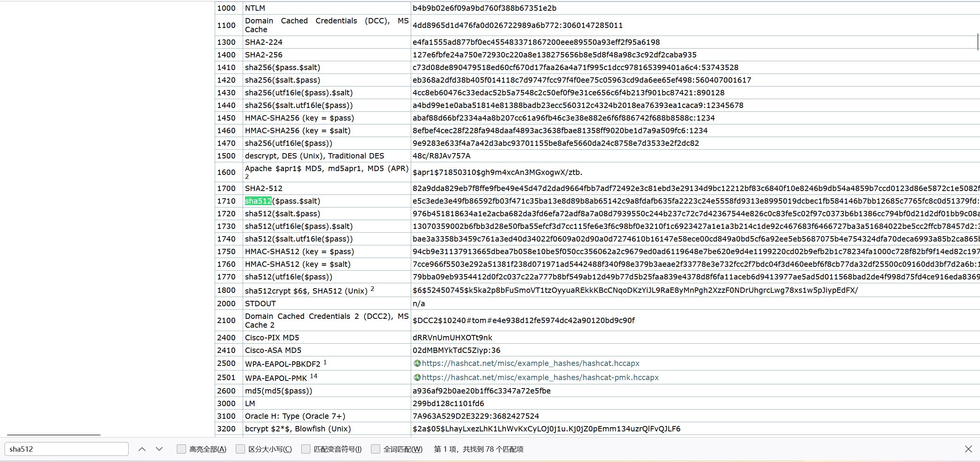Click the horizontal scrollbar at bottom left

pos(54,435)
